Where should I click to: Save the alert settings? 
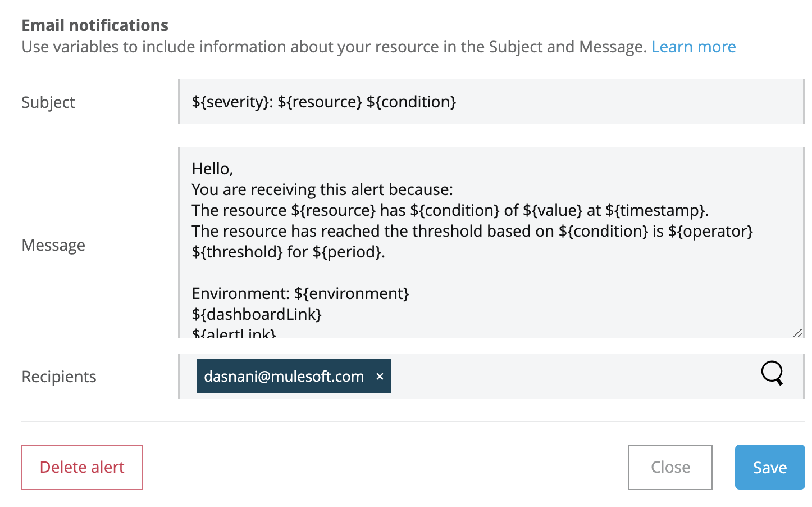770,467
